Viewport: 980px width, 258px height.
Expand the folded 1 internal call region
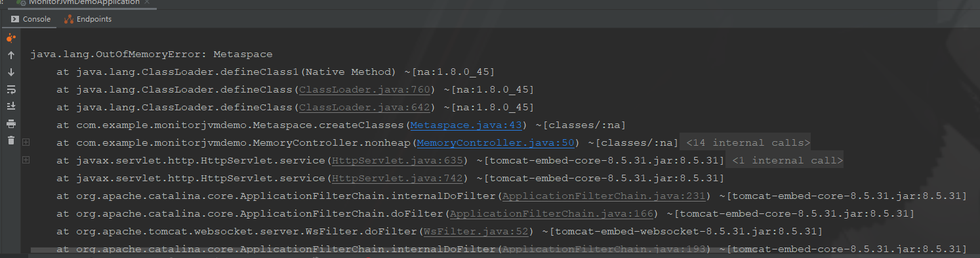(x=785, y=160)
